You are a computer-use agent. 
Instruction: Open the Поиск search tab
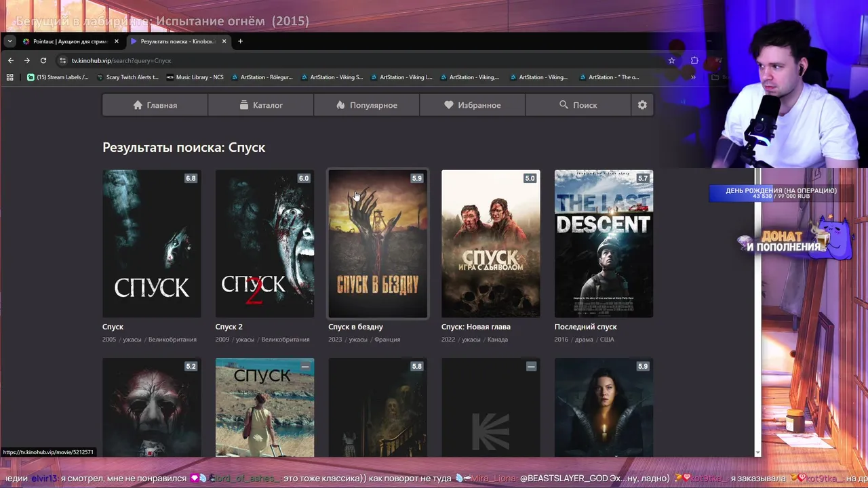click(x=578, y=105)
